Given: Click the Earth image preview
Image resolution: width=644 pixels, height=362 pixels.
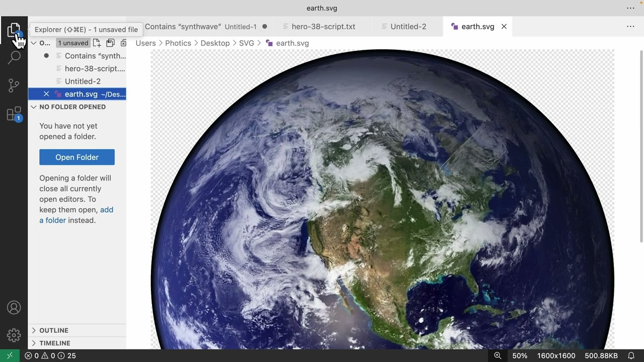Looking at the screenshot, I should (382, 199).
